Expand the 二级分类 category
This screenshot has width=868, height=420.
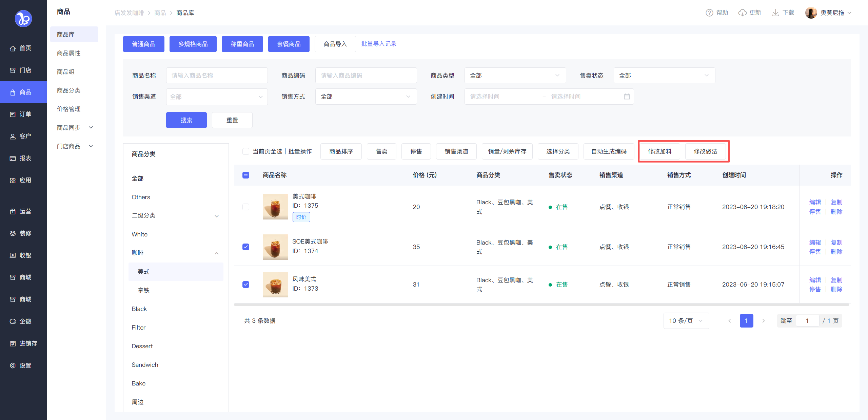pos(216,216)
